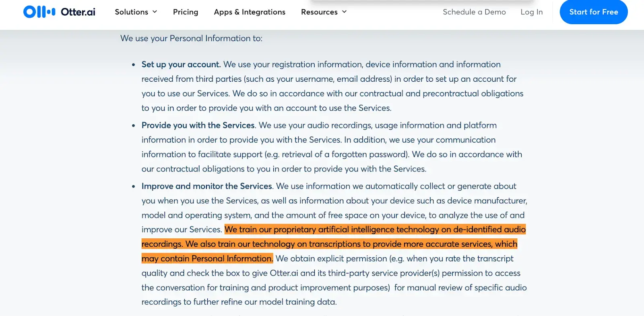Click the bold "Set up your account." heading

(x=181, y=64)
